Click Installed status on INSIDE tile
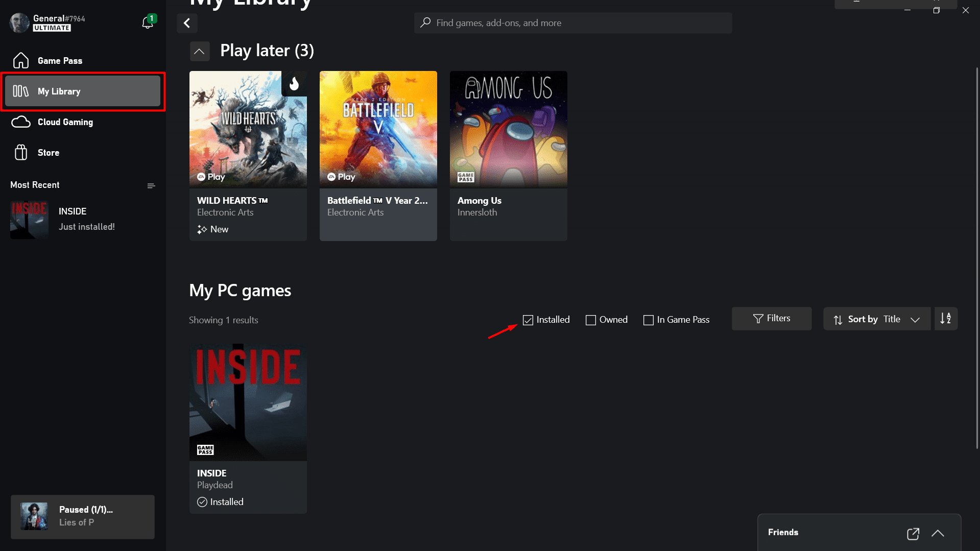The width and height of the screenshot is (980, 551). 221,502
